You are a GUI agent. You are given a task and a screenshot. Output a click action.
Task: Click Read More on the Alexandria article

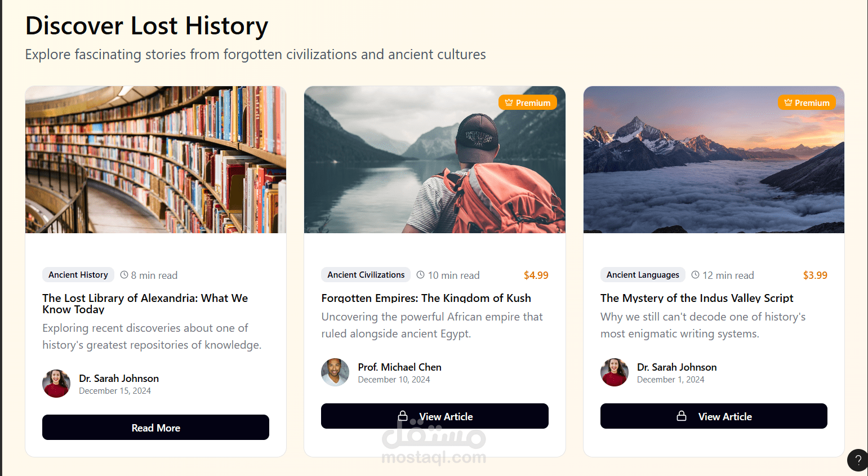click(x=155, y=427)
